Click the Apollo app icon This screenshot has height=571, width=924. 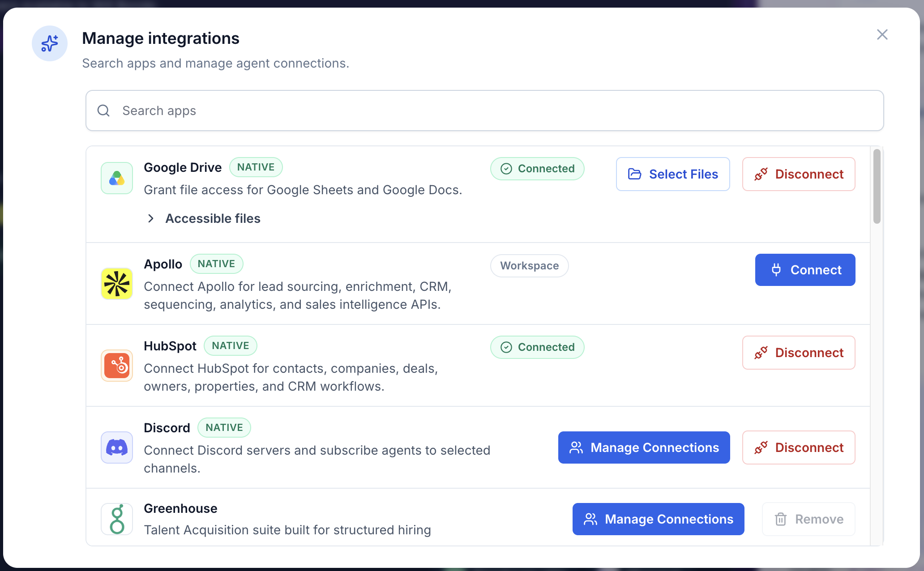(117, 284)
